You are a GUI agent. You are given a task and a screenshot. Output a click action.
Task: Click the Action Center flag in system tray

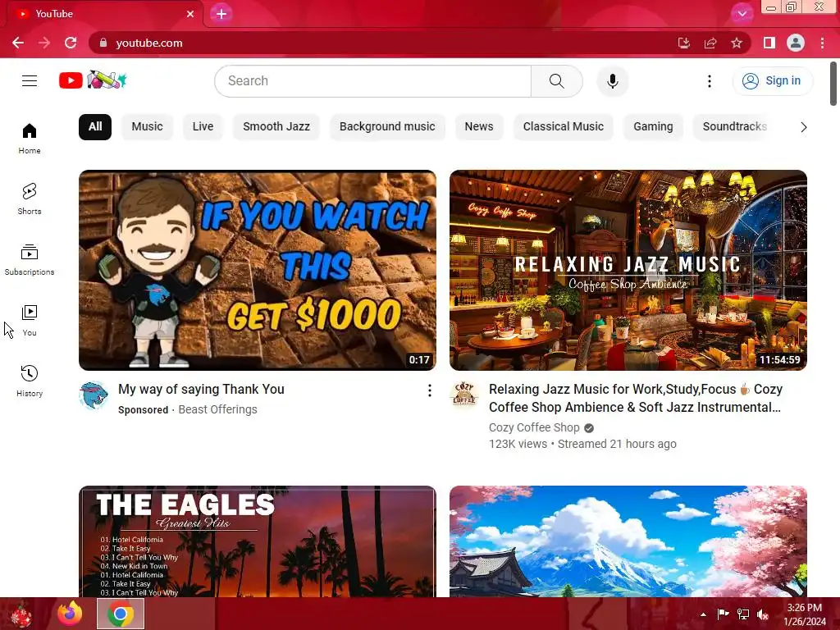tap(723, 614)
